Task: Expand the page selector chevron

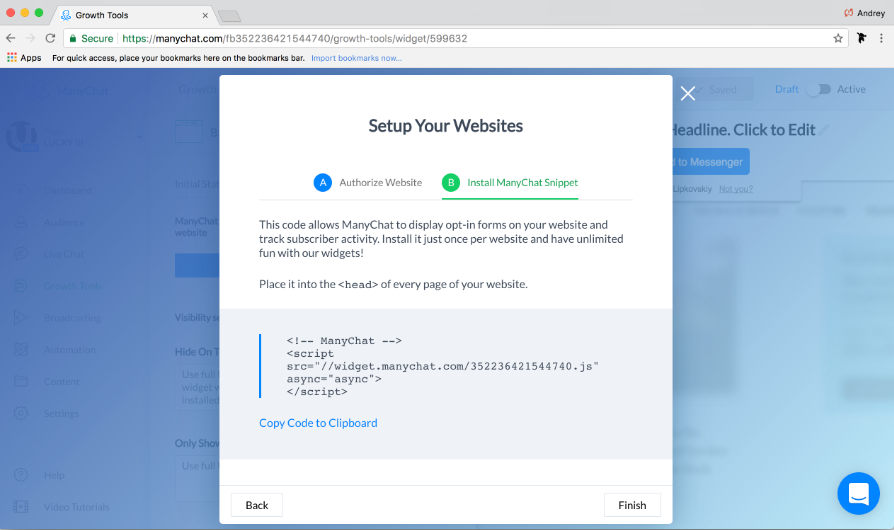Action: tap(140, 137)
